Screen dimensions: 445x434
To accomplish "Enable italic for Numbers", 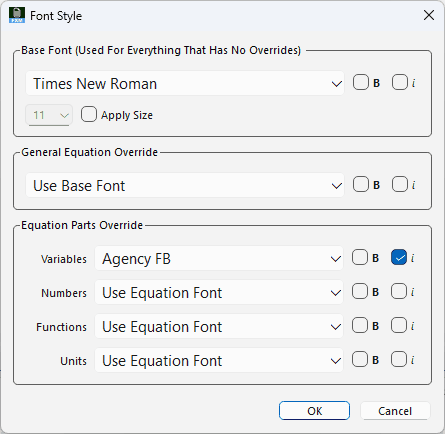I will click(399, 291).
